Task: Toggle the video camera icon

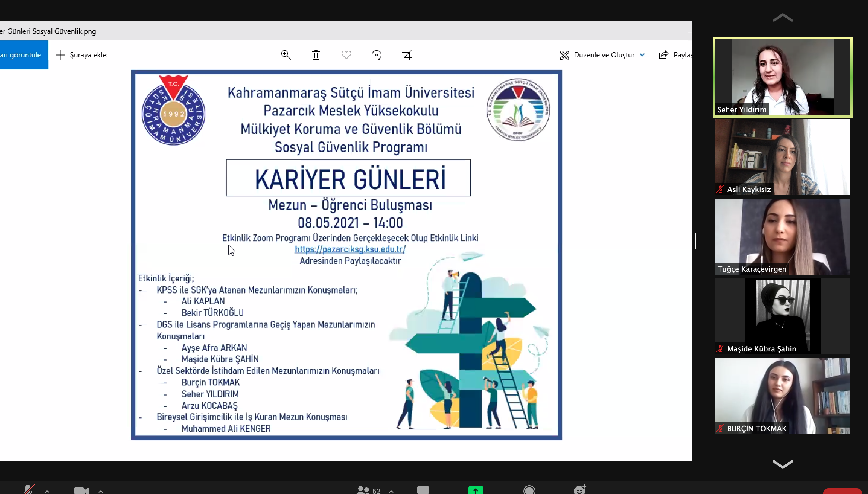Action: pos(81,490)
